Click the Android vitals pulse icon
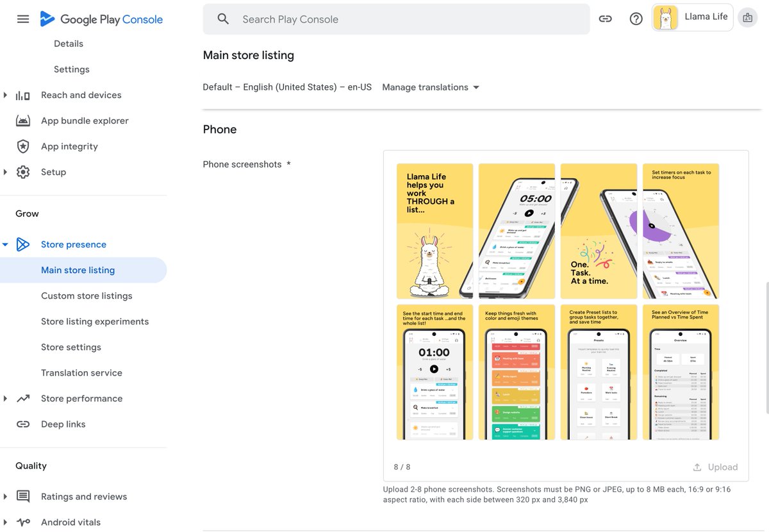The width and height of the screenshot is (769, 532). (23, 522)
